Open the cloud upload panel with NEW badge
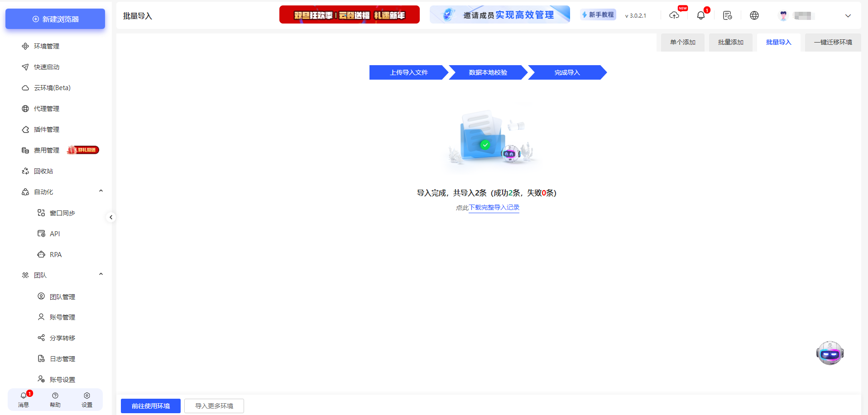This screenshot has width=868, height=415. click(674, 15)
